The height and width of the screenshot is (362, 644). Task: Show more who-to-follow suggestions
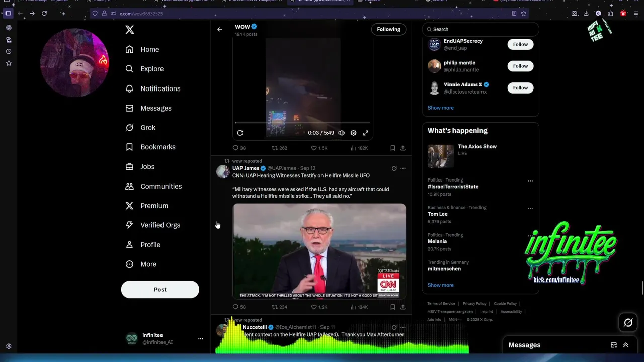440,108
